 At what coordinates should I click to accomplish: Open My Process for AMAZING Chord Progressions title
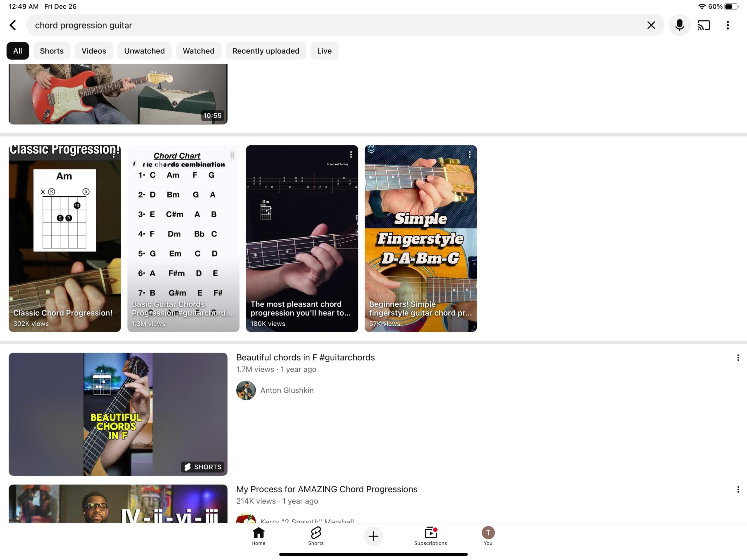coord(327,489)
